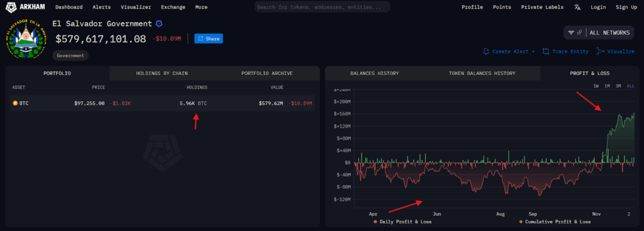The width and height of the screenshot is (644, 231).
Task: Select the PROFIT & LOSS tab
Action: point(589,73)
